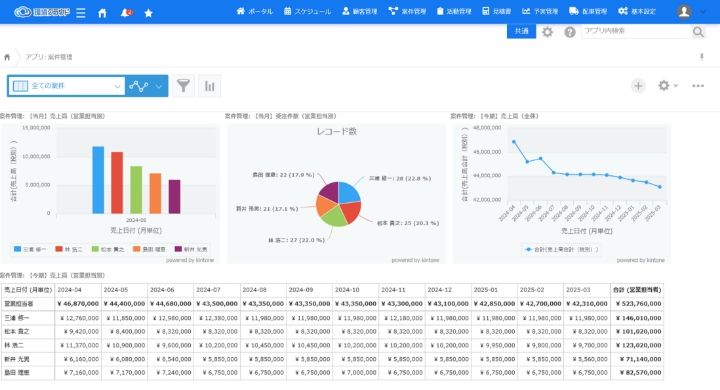Image resolution: width=720 pixels, height=390 pixels.
Task: Click the user avatar icon
Action: point(684,11)
